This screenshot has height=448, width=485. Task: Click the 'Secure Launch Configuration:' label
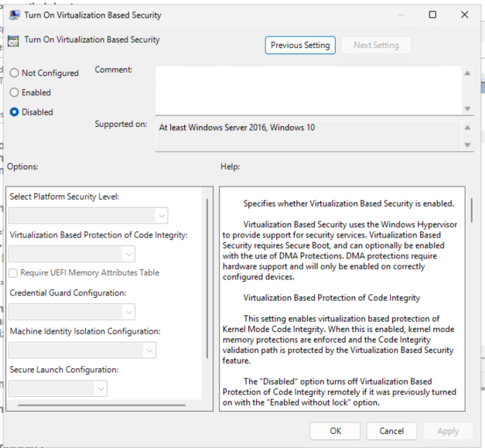pos(64,369)
